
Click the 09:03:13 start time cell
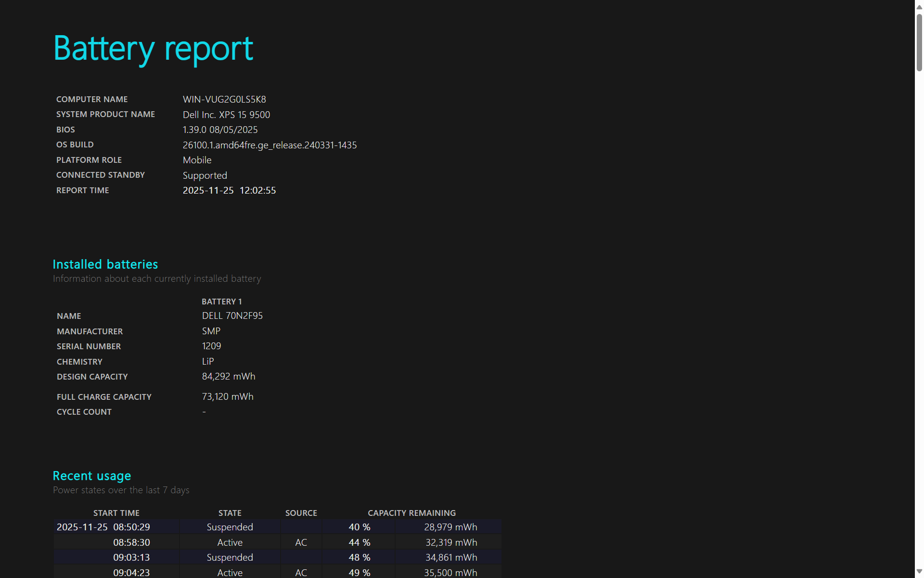[x=131, y=557]
